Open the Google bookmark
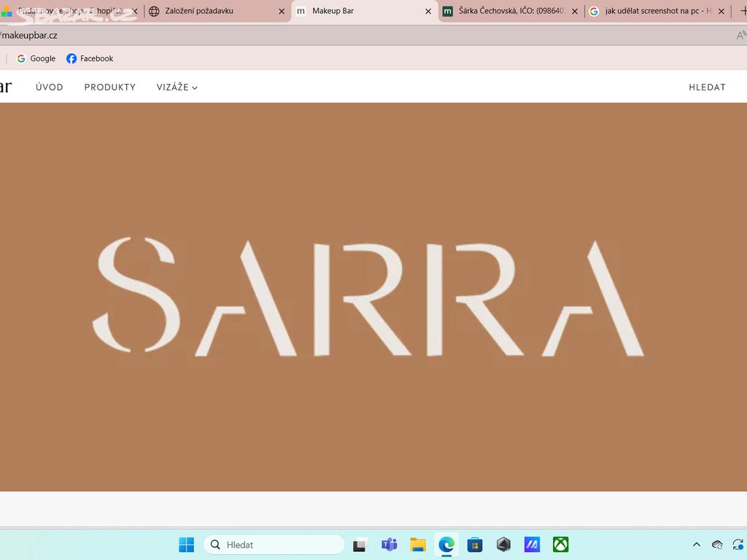This screenshot has height=560, width=747. [x=36, y=58]
